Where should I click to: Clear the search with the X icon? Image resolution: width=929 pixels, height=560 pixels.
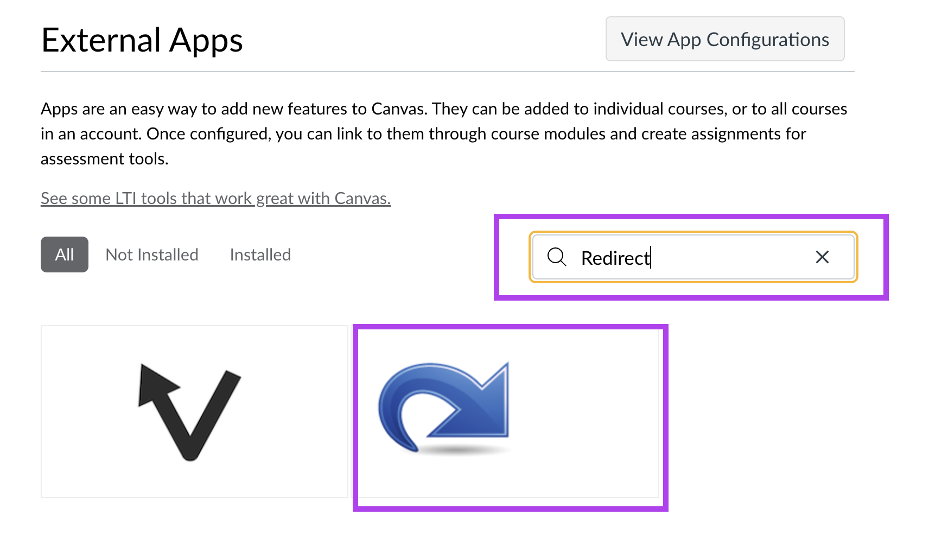822,257
